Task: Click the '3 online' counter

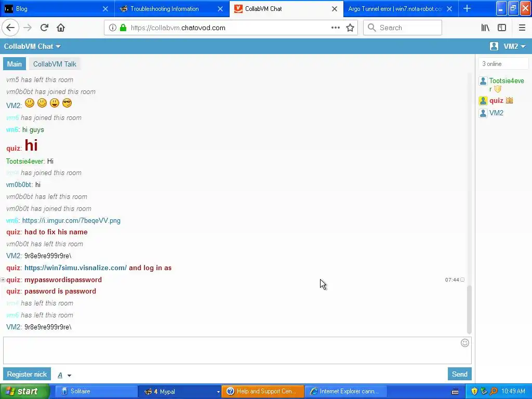Action: point(503,64)
